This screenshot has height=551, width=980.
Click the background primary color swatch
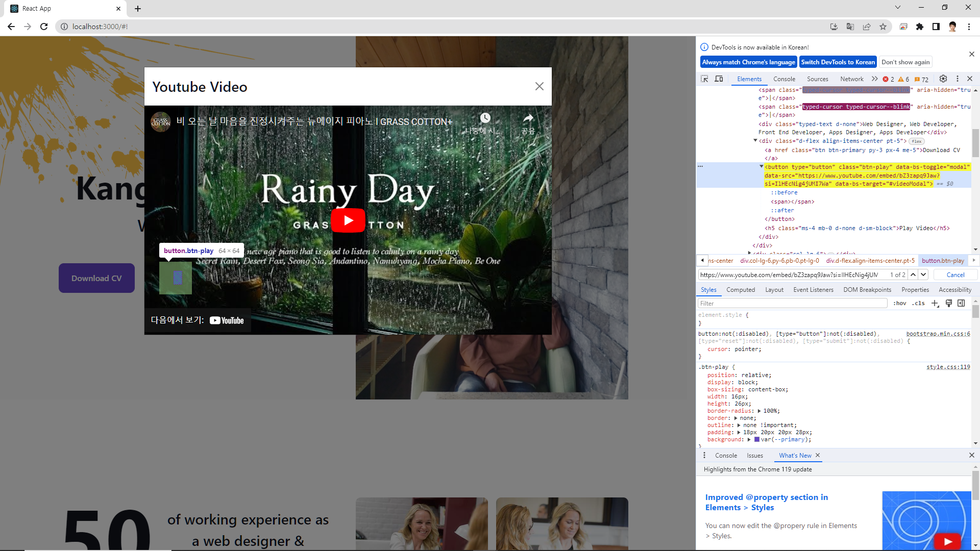tap(757, 439)
